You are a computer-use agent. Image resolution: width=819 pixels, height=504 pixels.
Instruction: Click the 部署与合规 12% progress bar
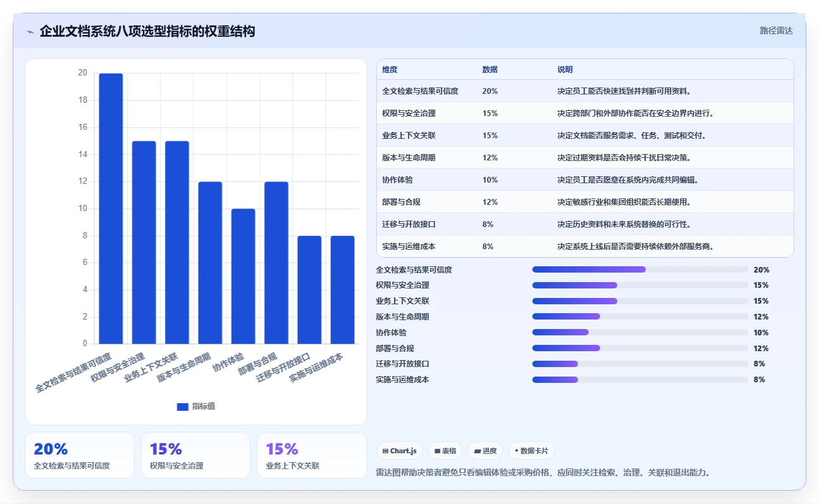[x=640, y=348]
